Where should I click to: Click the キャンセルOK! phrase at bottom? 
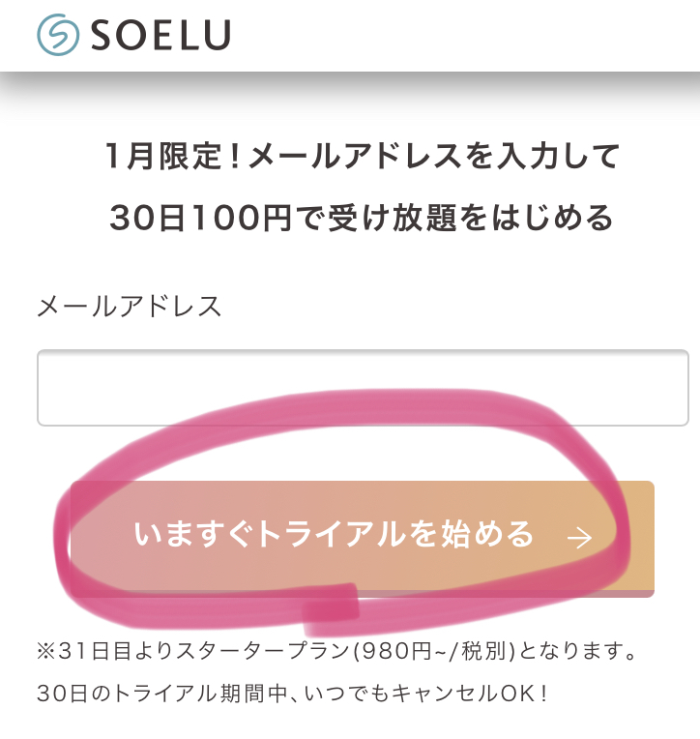[x=469, y=694]
